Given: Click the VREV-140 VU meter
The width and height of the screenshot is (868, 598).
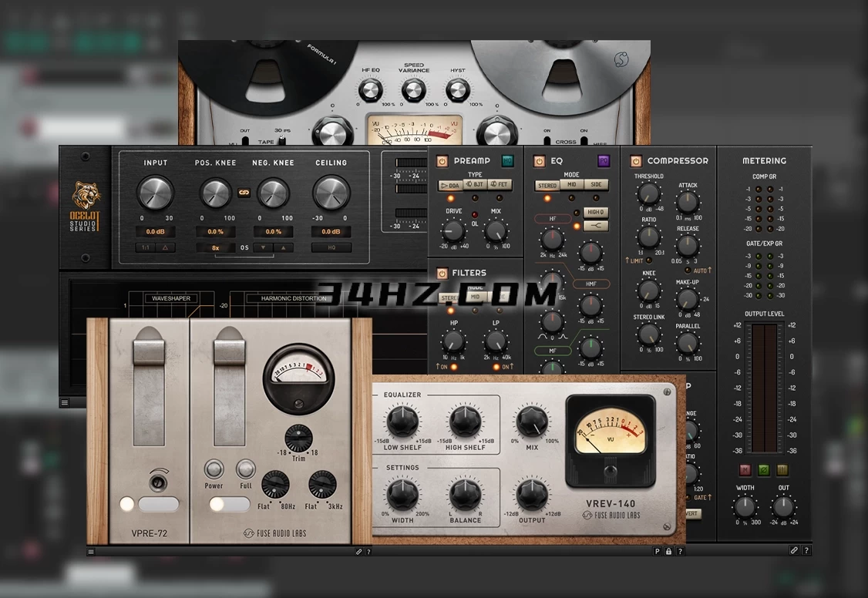Looking at the screenshot, I should pyautogui.click(x=610, y=441).
